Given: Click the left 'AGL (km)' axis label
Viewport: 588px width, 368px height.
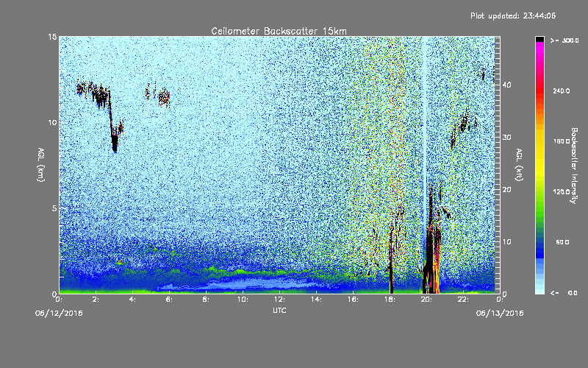Looking at the screenshot, I should click(41, 164).
